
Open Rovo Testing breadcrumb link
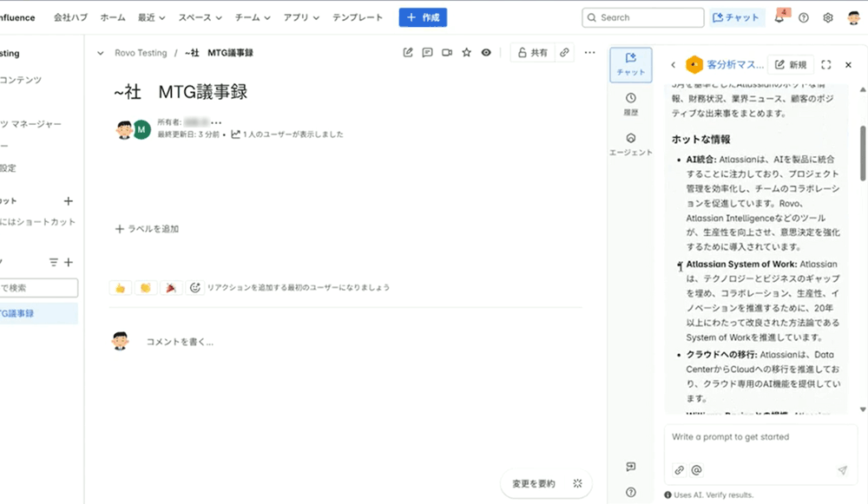[141, 53]
